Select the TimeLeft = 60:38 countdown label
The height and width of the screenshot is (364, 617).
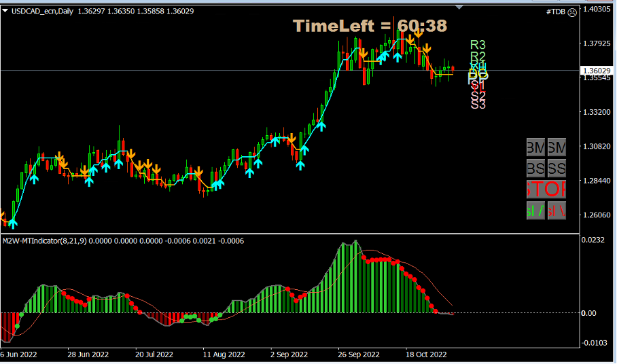pyautogui.click(x=370, y=26)
